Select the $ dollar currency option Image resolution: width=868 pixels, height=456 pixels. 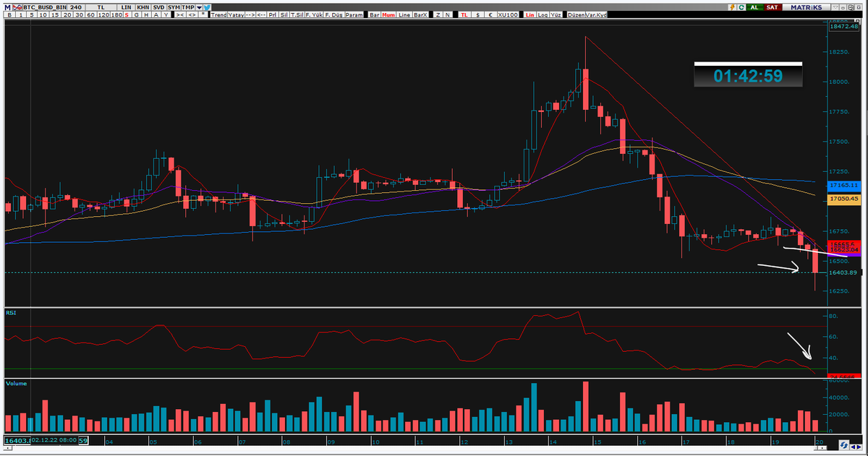[477, 15]
